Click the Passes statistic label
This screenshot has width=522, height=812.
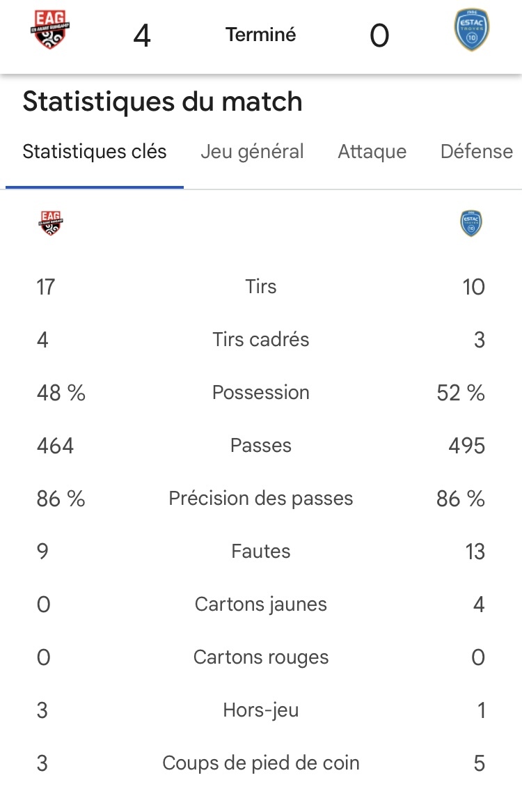[x=261, y=446]
